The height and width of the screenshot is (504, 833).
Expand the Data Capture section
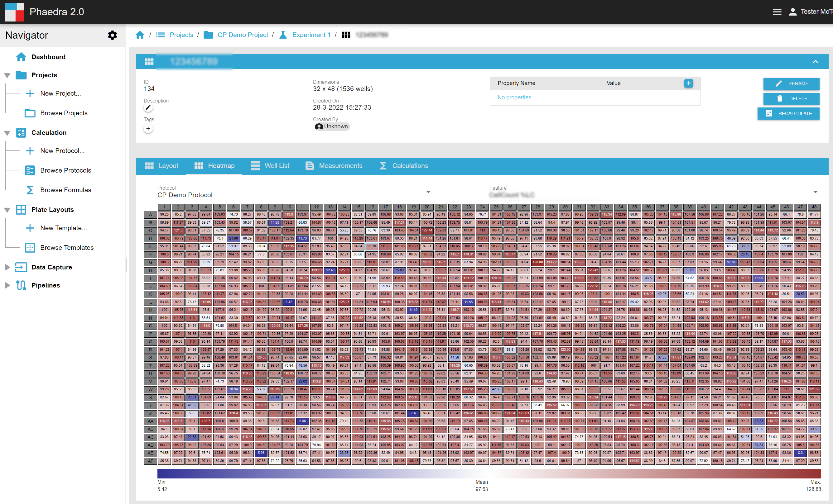click(x=7, y=267)
